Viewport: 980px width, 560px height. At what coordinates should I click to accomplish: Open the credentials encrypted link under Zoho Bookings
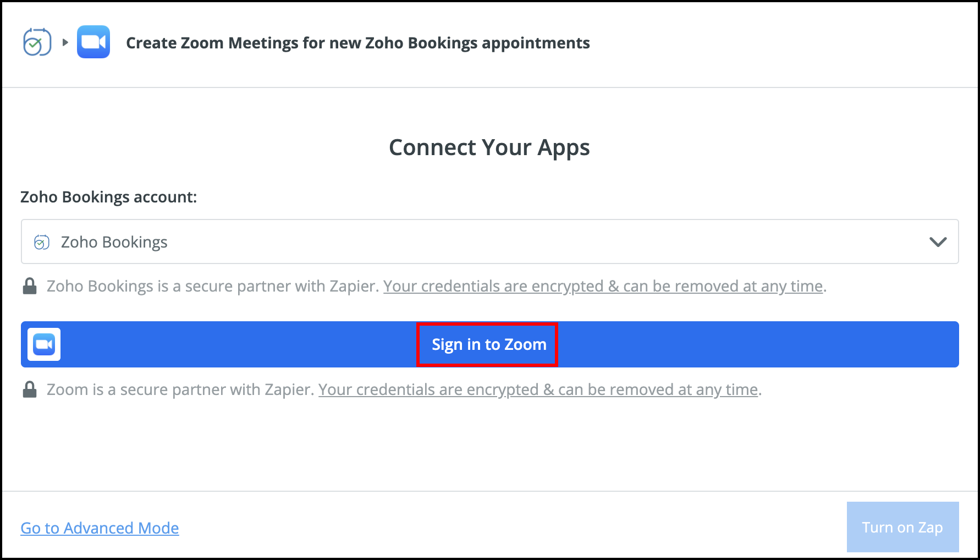coord(603,286)
